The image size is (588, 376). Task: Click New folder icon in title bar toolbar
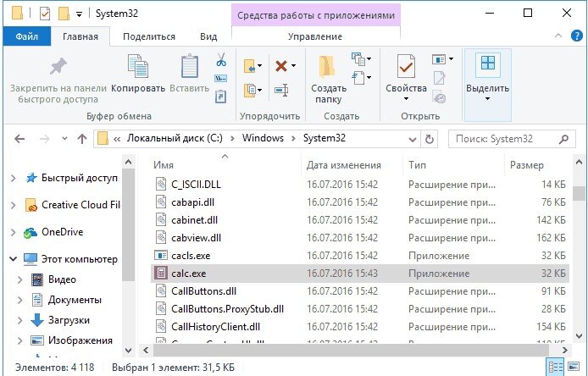(x=64, y=14)
